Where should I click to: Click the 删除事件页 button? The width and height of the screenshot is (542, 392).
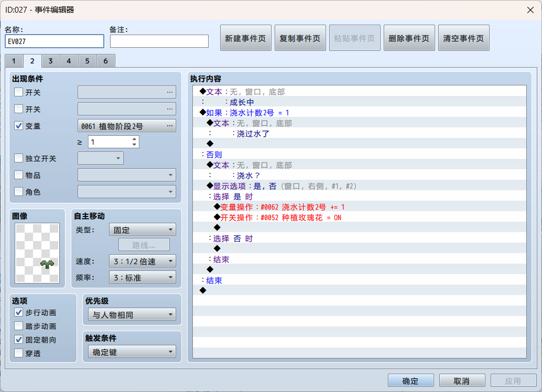pos(409,38)
